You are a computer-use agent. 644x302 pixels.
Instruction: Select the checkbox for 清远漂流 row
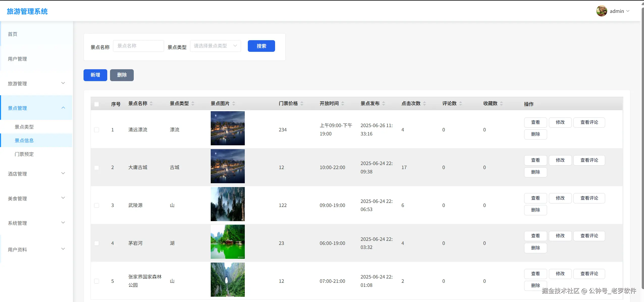96,130
